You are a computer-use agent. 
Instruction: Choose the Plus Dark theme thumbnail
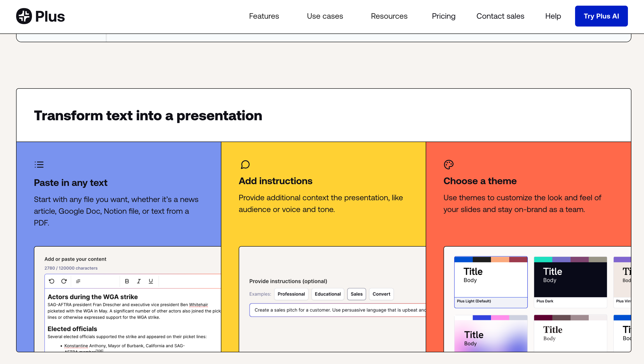click(570, 282)
